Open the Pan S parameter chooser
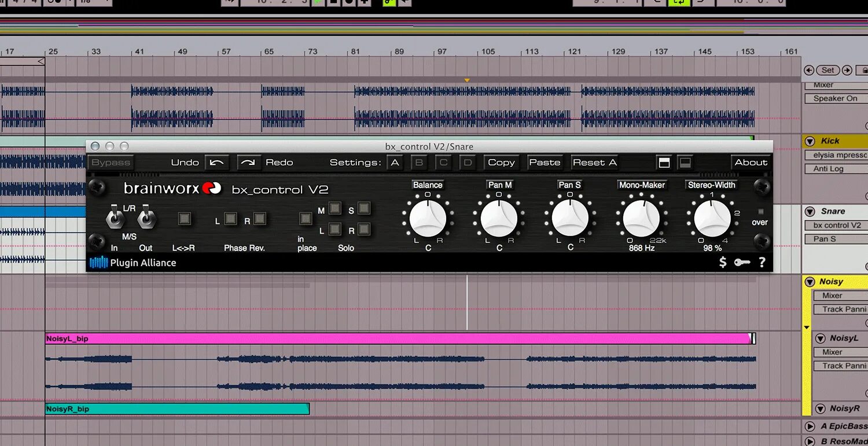Screen dimensions: 868x446 (x=836, y=239)
